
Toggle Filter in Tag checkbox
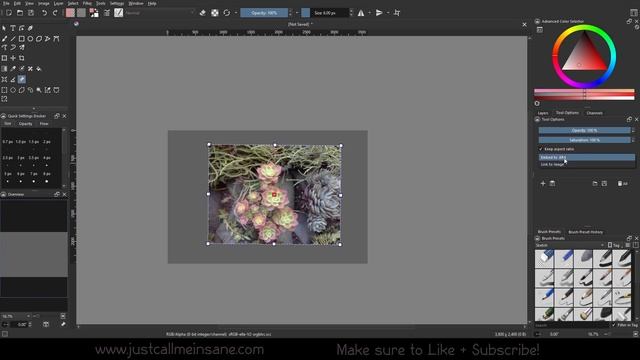click(625, 325)
